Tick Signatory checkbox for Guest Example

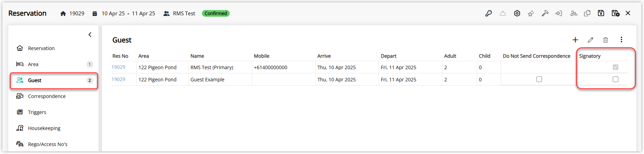click(x=616, y=79)
